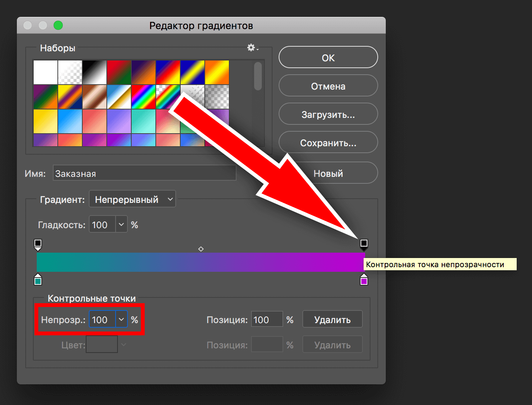Click the midpoint diamond above gradient bar
The width and height of the screenshot is (532, 405).
click(201, 249)
